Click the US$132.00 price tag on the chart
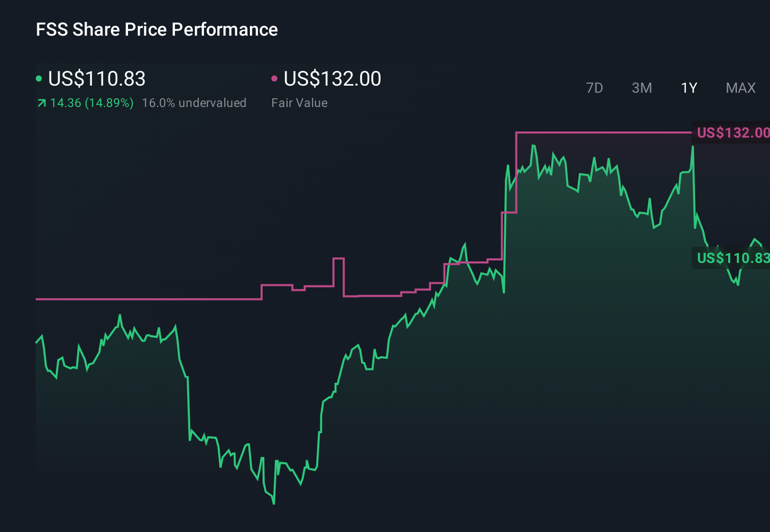This screenshot has width=770, height=532. pyautogui.click(x=731, y=132)
